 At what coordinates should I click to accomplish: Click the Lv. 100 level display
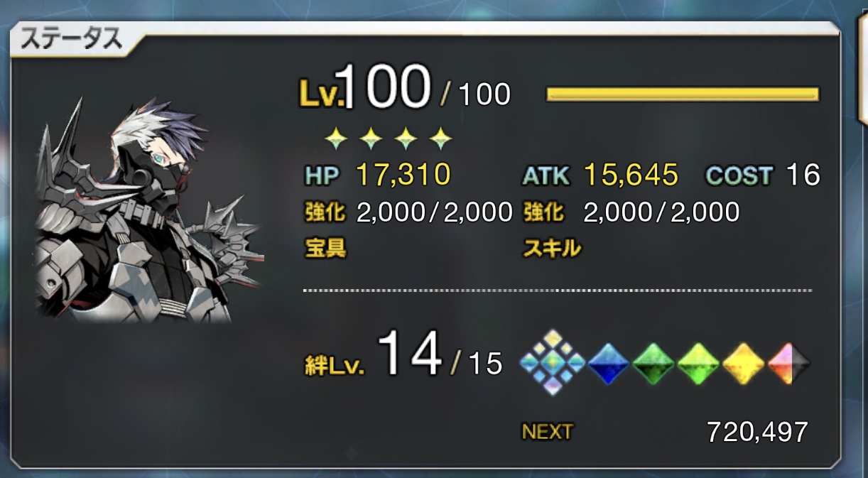pos(405,89)
